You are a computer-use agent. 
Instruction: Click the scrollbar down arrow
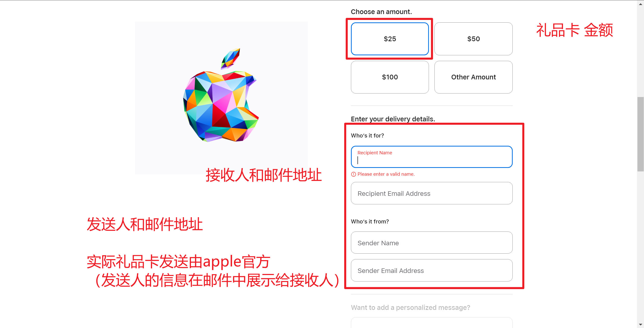click(x=640, y=325)
